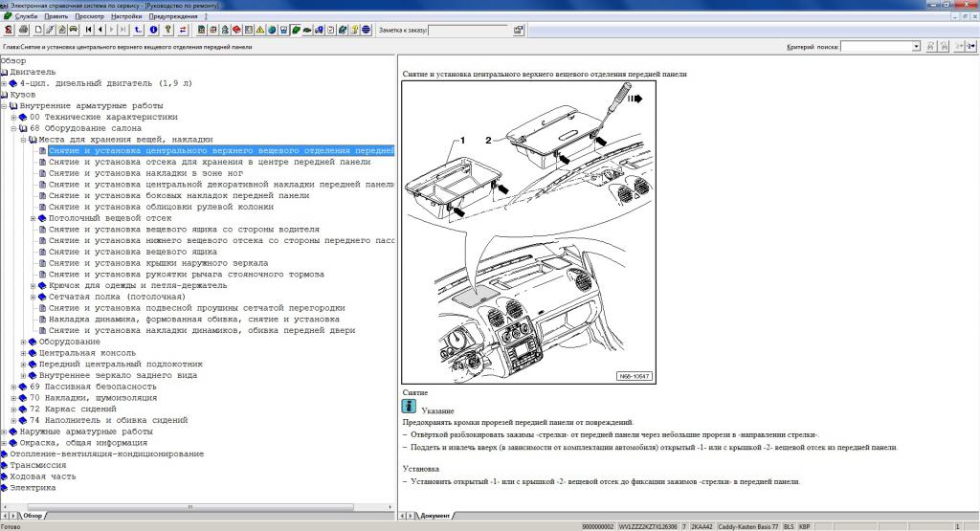Click the repair illustration image
Screen dimensions: 980x531
coord(528,232)
